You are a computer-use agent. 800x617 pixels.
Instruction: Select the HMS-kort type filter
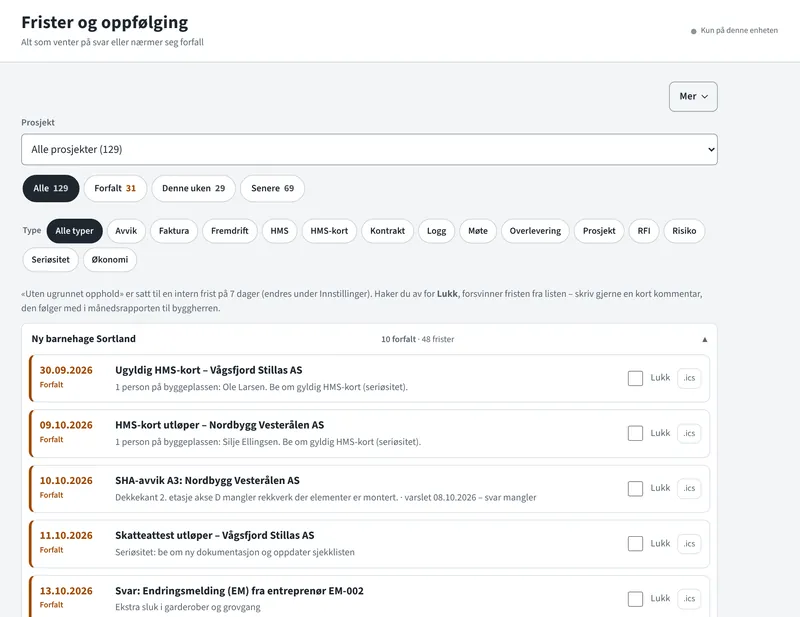pyautogui.click(x=329, y=231)
